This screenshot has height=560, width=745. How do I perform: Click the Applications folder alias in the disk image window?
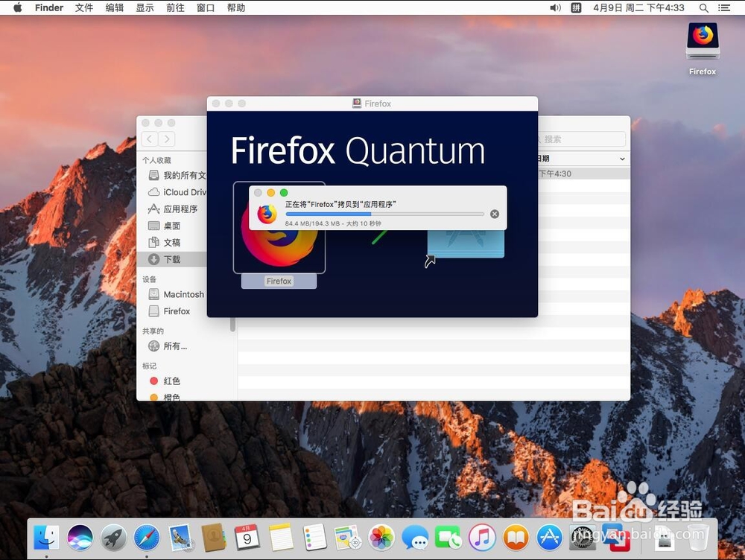466,244
